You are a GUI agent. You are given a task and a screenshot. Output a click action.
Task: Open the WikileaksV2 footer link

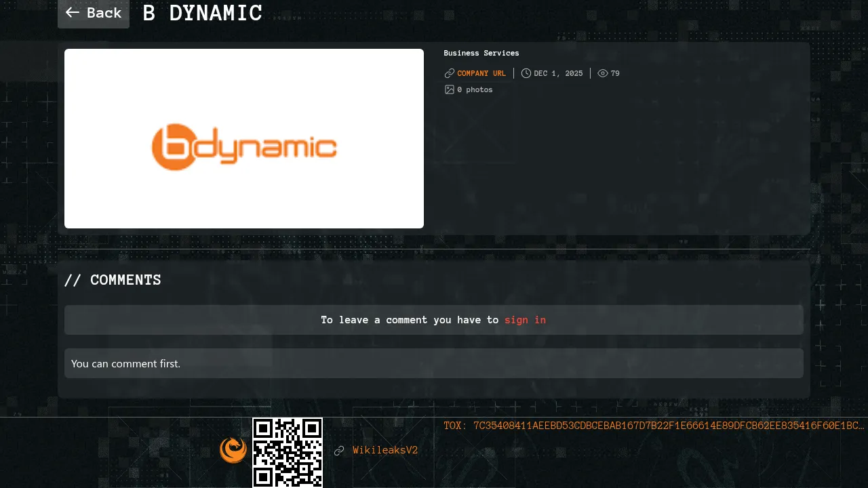tap(385, 451)
